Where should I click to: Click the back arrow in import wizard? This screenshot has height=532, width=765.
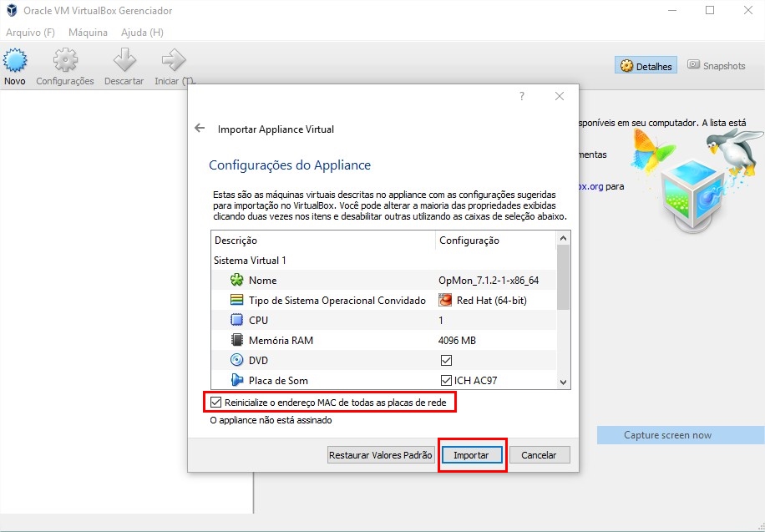[199, 129]
